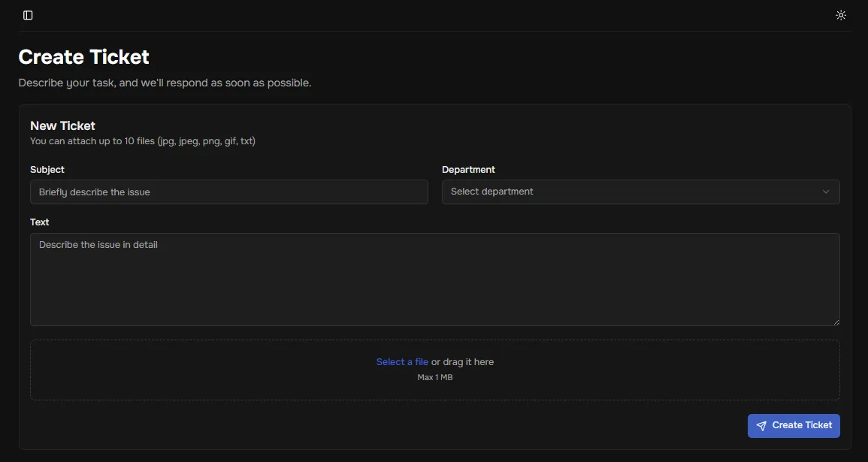Click the "Max 1 MB" size hint
The image size is (868, 462).
(x=434, y=377)
